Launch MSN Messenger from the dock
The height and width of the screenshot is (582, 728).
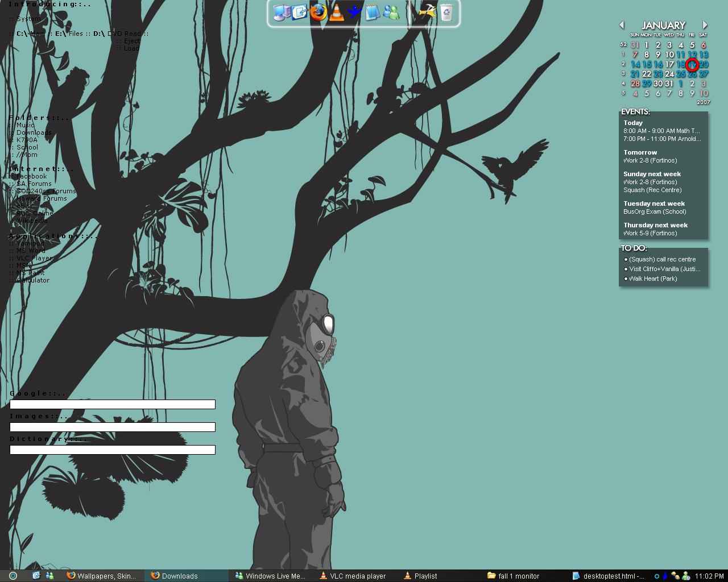[x=391, y=12]
